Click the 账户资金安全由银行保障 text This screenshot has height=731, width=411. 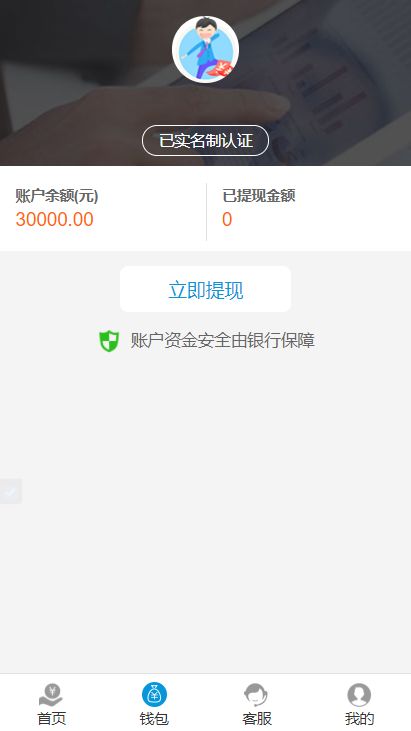[x=223, y=341]
